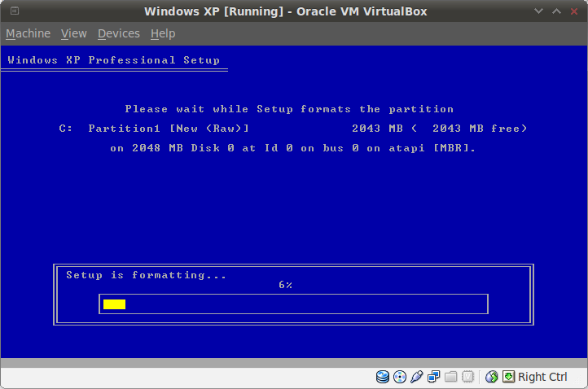The height and width of the screenshot is (389, 588).
Task: Click 'Please wait while Setup formats' line
Action: (289, 109)
